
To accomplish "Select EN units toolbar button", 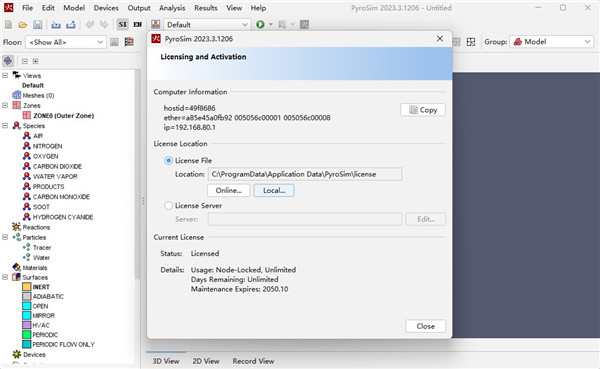I will (138, 24).
